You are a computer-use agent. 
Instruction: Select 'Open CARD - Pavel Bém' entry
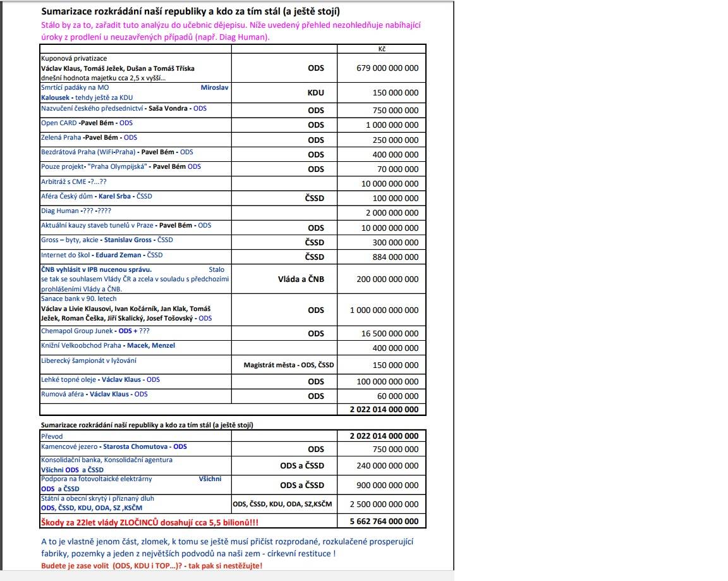87,123
